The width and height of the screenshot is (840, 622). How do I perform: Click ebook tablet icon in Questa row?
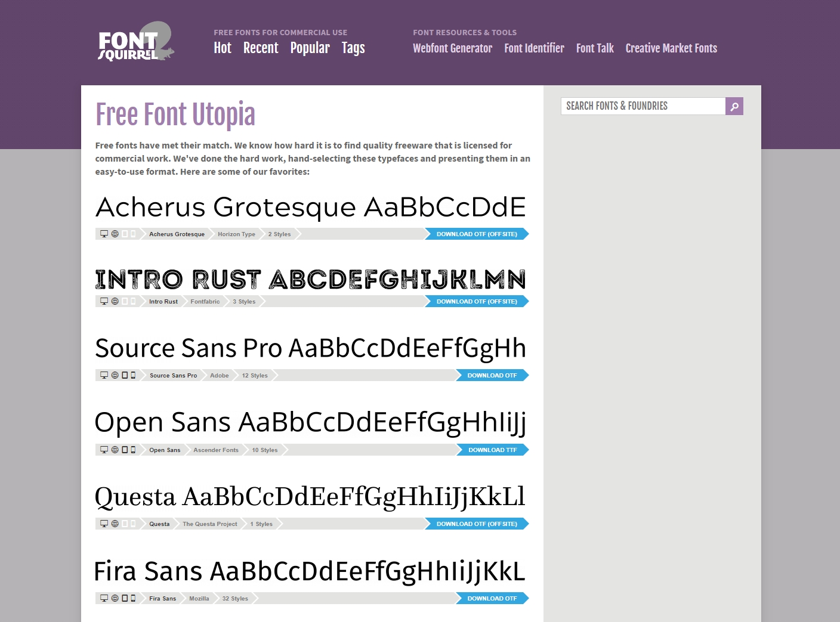pos(125,524)
